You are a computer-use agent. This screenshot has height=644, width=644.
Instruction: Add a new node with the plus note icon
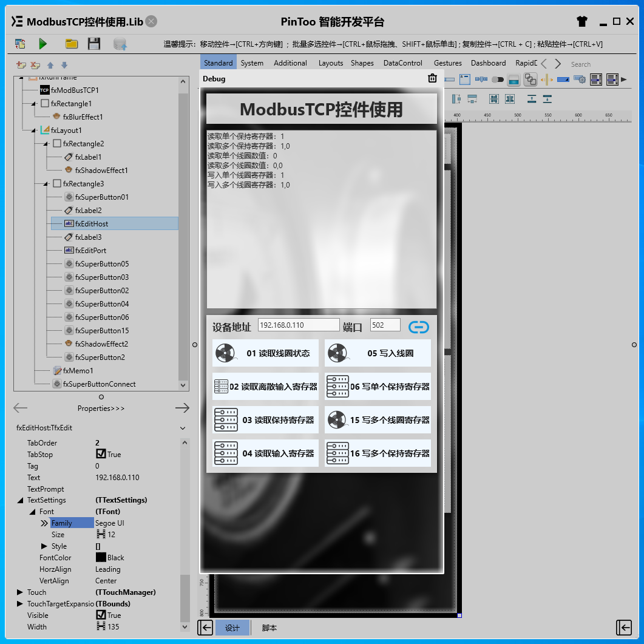[x=21, y=65]
